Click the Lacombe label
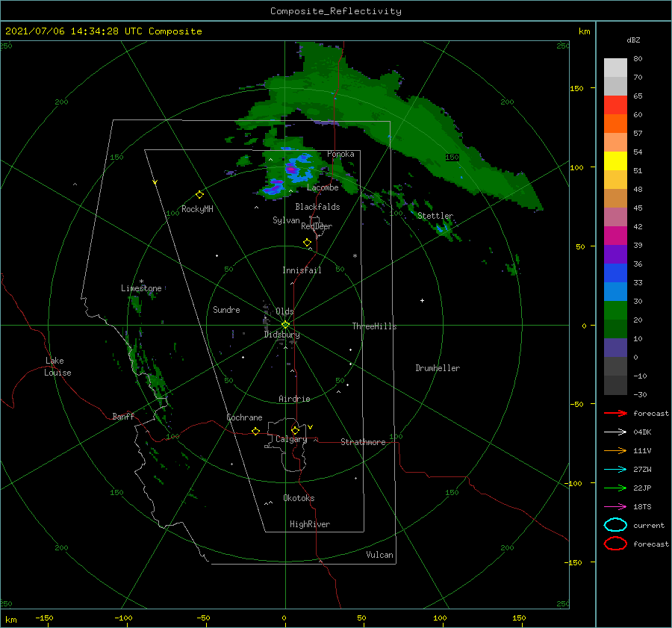672x628 pixels. (323, 187)
